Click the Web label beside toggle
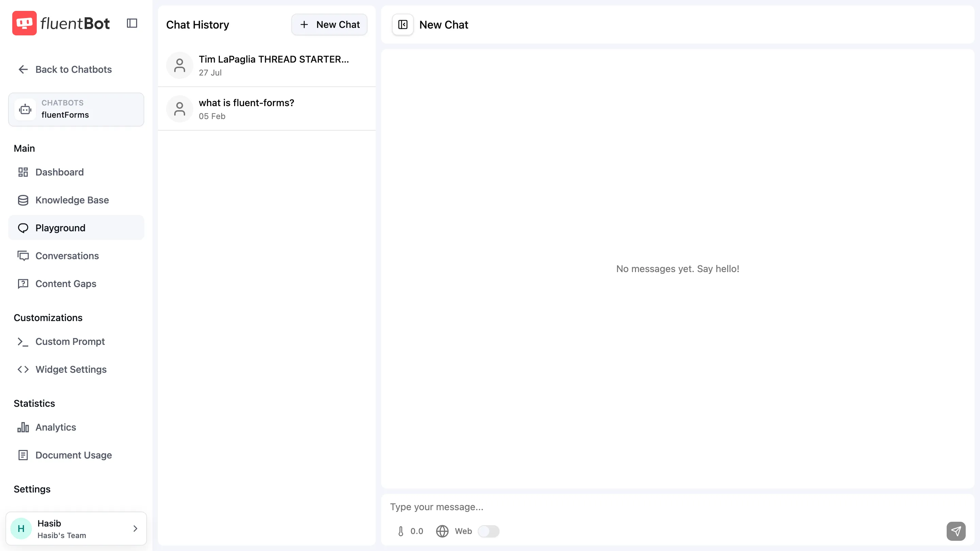The image size is (980, 551). pos(463,531)
